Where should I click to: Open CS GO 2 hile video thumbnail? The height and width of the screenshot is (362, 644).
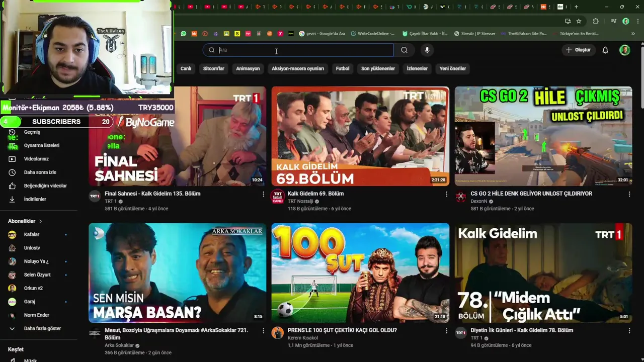coord(543,136)
